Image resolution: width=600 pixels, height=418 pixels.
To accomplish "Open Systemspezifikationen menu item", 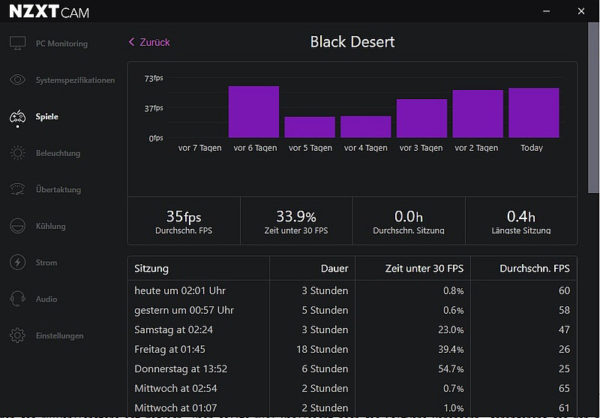I will pyautogui.click(x=75, y=80).
